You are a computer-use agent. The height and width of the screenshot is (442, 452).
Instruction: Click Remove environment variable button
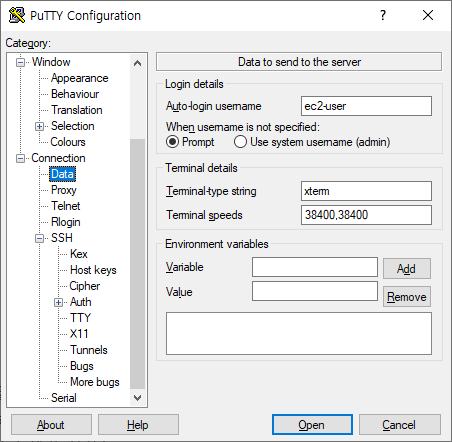[x=407, y=297]
